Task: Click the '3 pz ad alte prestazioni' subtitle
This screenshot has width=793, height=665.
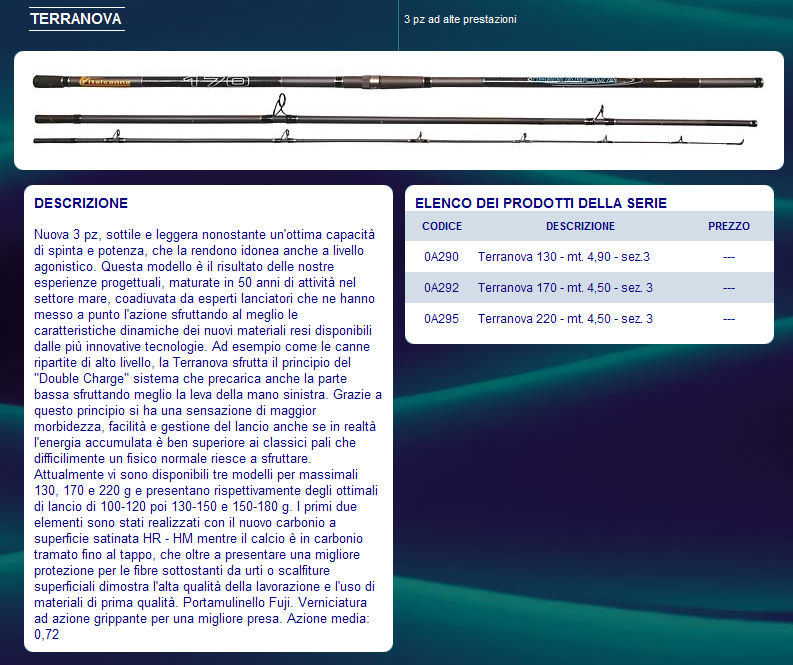Action: (460, 19)
